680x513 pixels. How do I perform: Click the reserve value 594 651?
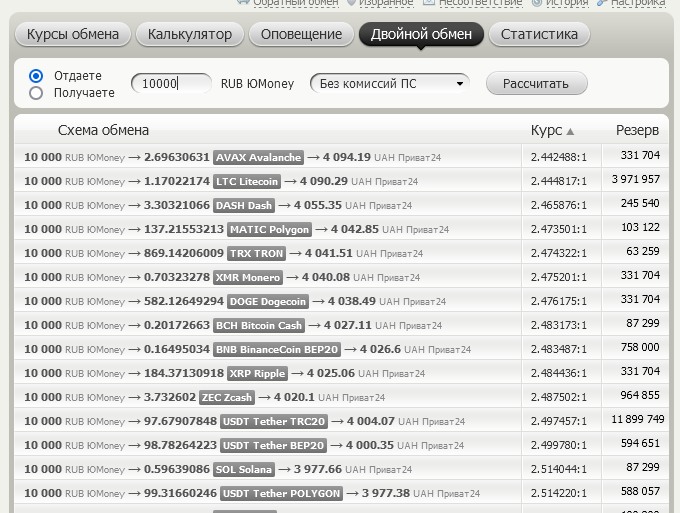640,443
